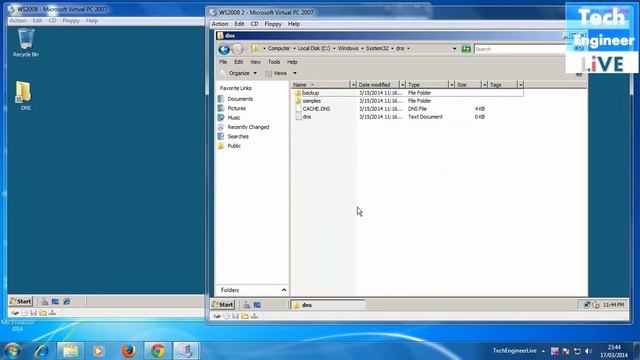Select the dns text document icon
This screenshot has width=640, height=360.
point(298,117)
